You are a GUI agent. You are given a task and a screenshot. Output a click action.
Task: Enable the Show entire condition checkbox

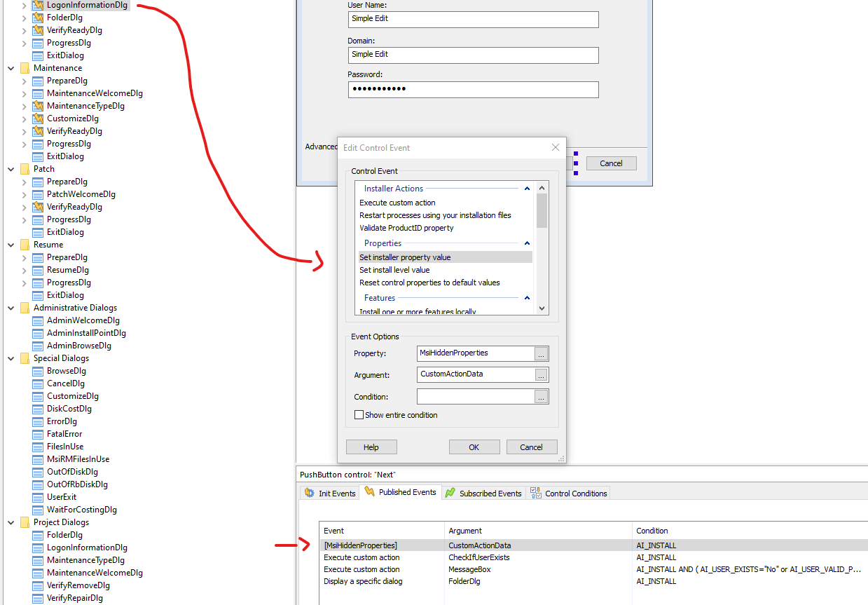pos(359,415)
